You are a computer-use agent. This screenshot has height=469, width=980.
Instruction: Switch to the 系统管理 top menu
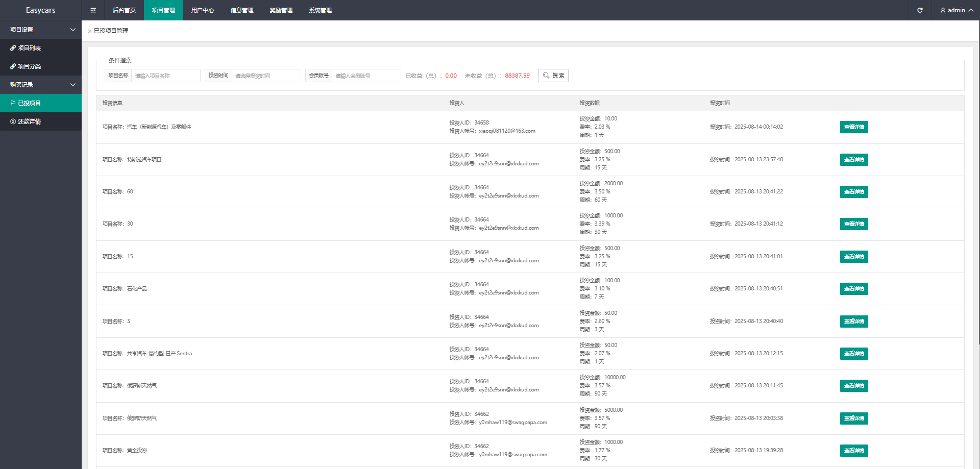(320, 10)
